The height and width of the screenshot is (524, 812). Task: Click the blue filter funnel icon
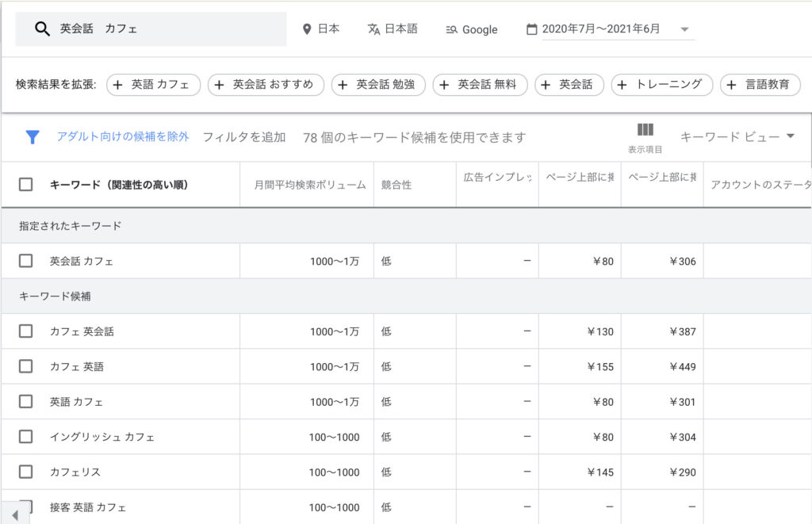click(33, 136)
